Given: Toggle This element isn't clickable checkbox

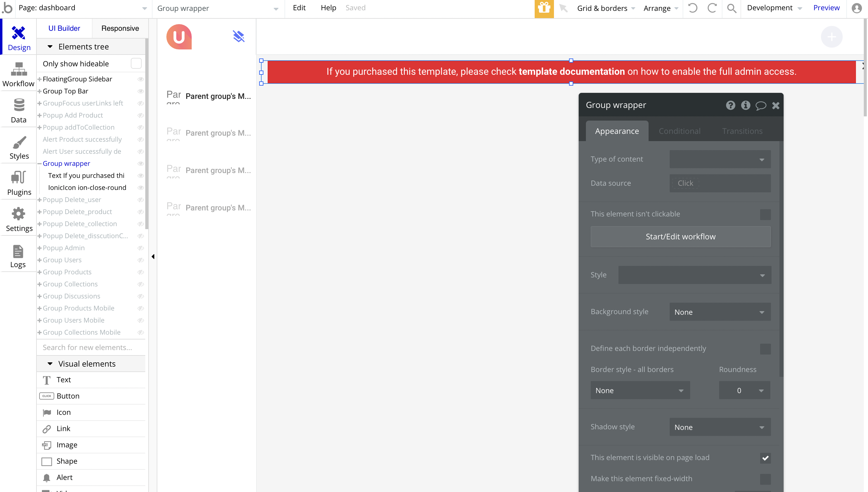Looking at the screenshot, I should (x=765, y=214).
